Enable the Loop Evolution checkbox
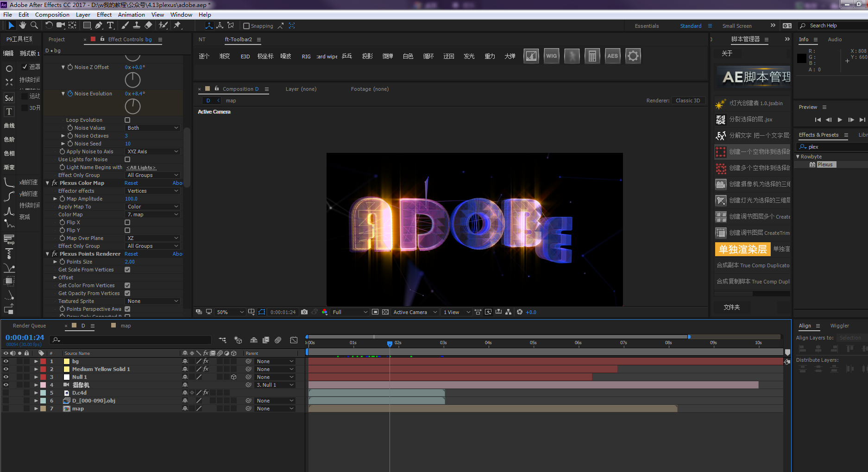The width and height of the screenshot is (868, 472). pyautogui.click(x=127, y=120)
